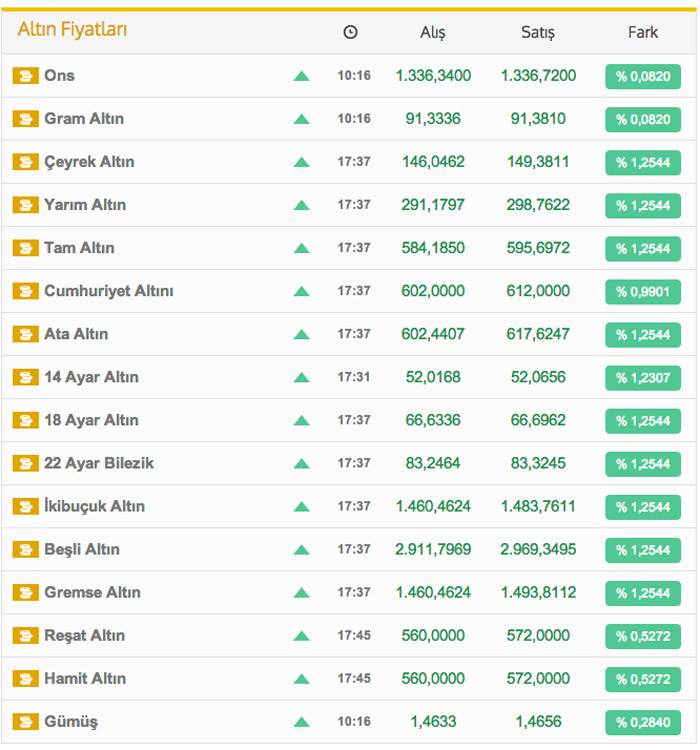Image resolution: width=700 pixels, height=750 pixels.
Task: Click the sell price 617,6247
Action: pos(538,334)
